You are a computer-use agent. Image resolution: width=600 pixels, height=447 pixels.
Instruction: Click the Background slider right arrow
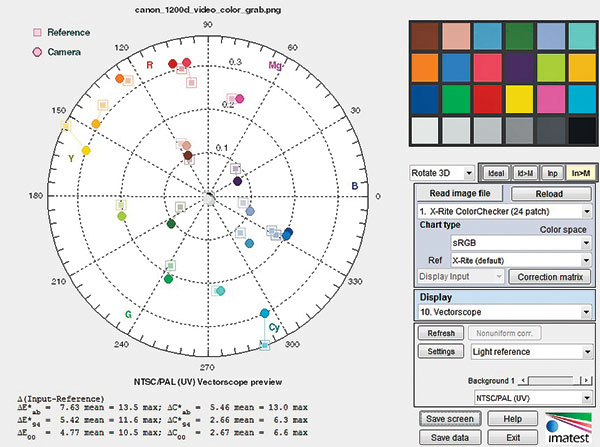click(585, 380)
